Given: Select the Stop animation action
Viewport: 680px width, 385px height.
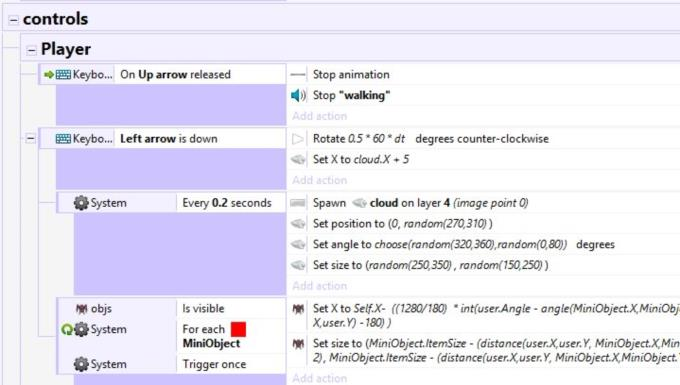Looking at the screenshot, I should [x=483, y=75].
